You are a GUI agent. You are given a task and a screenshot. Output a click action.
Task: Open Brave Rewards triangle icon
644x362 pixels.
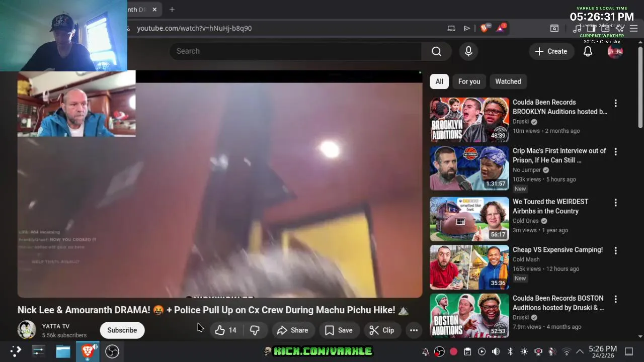point(501,28)
